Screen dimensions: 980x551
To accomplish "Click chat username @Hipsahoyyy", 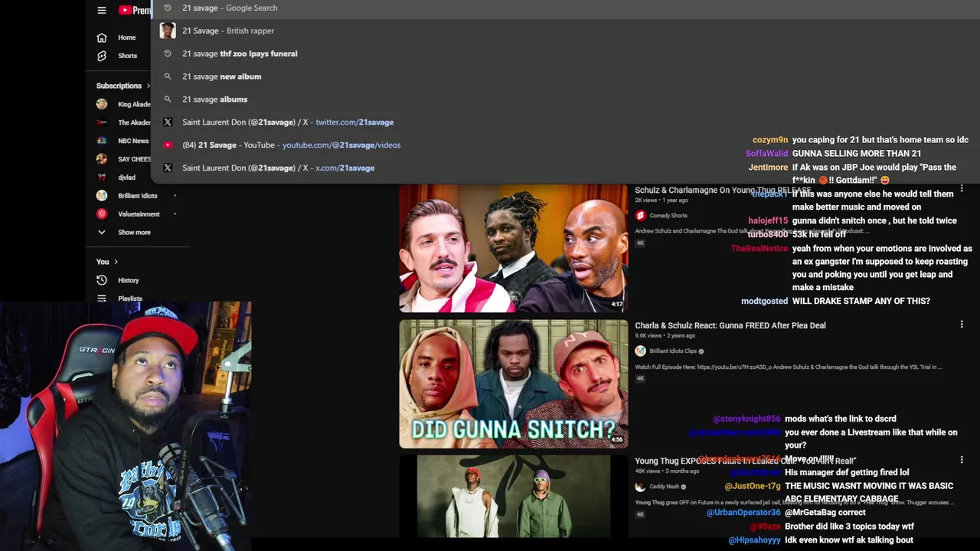I will (x=754, y=540).
